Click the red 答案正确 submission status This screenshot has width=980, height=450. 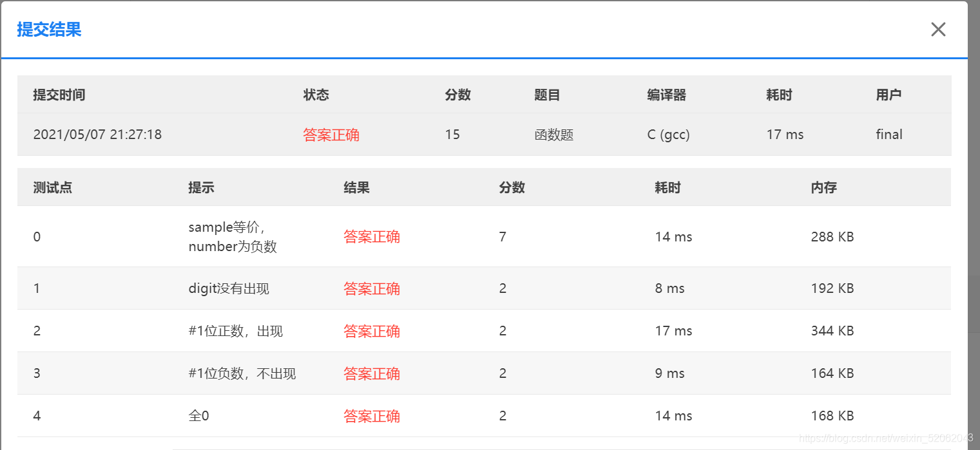[331, 134]
